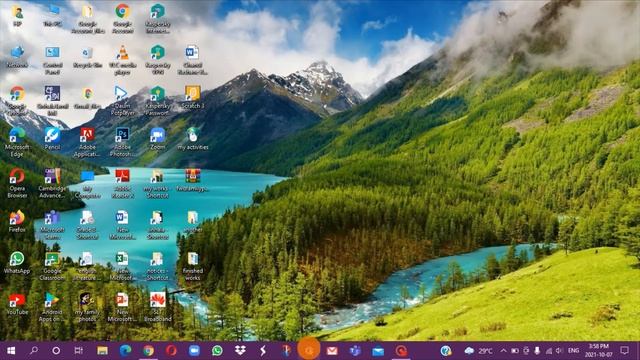Select the Cambridge Advanced dictionary shortcut

(53, 183)
